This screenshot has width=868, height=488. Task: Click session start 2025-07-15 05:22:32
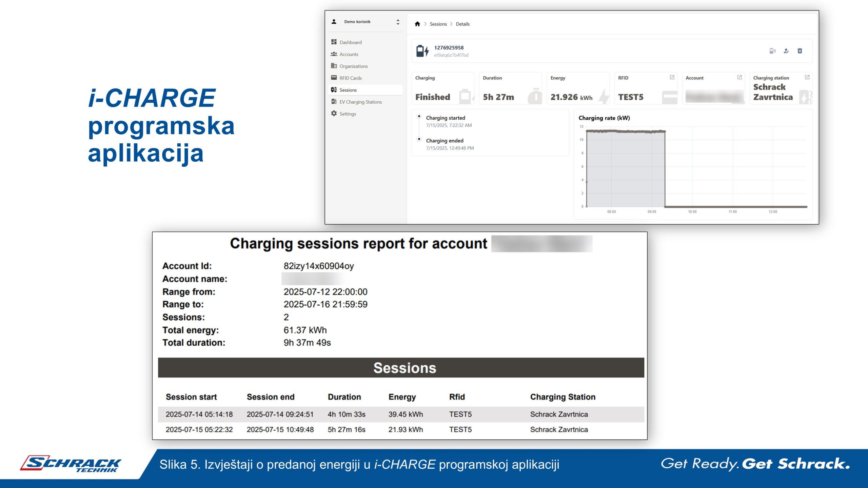click(199, 430)
